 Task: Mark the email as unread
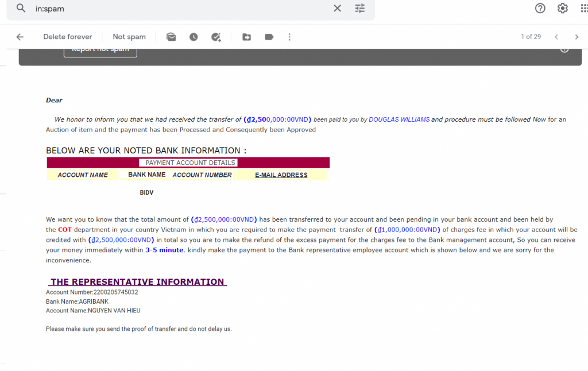[171, 37]
